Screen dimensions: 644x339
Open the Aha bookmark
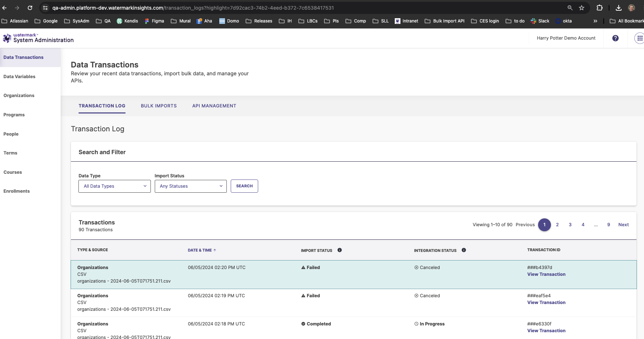click(204, 21)
